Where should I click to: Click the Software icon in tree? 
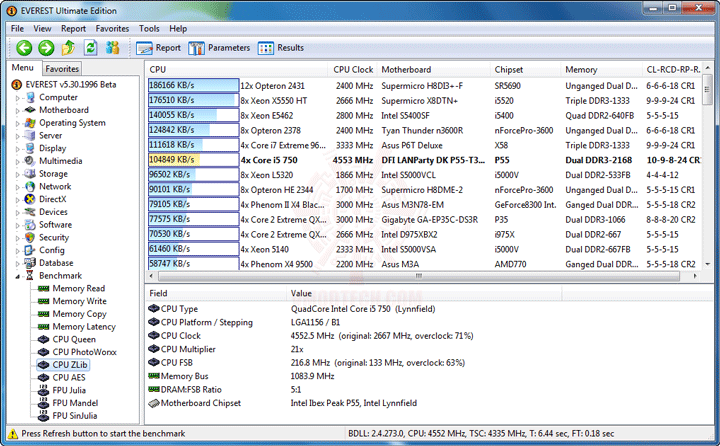coord(30,225)
